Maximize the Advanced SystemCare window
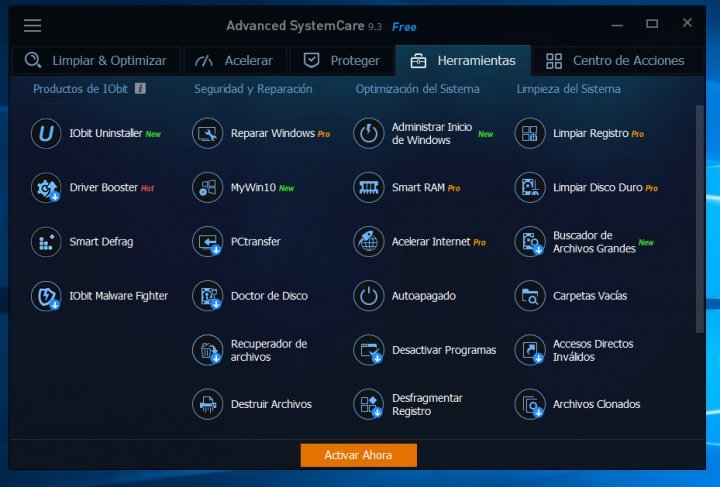This screenshot has width=720, height=487. [652, 23]
